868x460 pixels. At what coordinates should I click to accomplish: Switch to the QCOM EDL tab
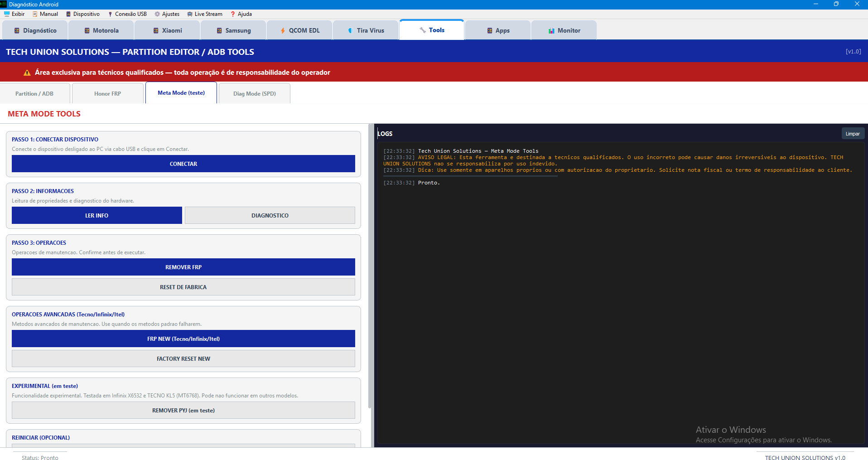click(299, 30)
